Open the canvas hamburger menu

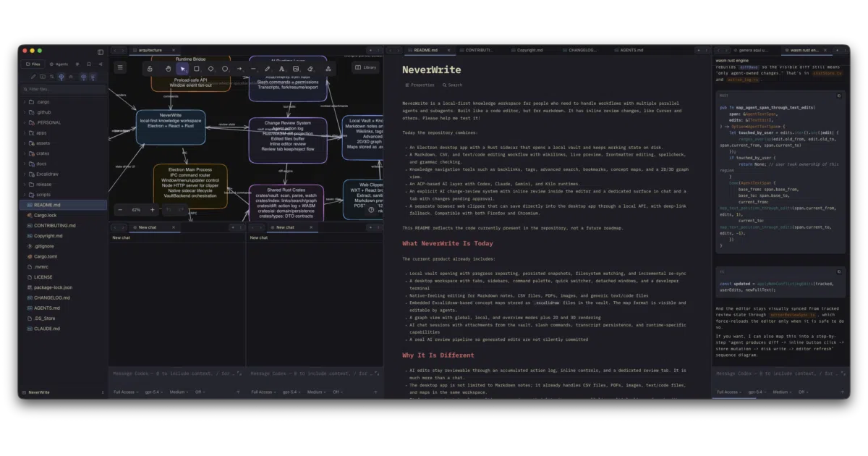point(121,67)
